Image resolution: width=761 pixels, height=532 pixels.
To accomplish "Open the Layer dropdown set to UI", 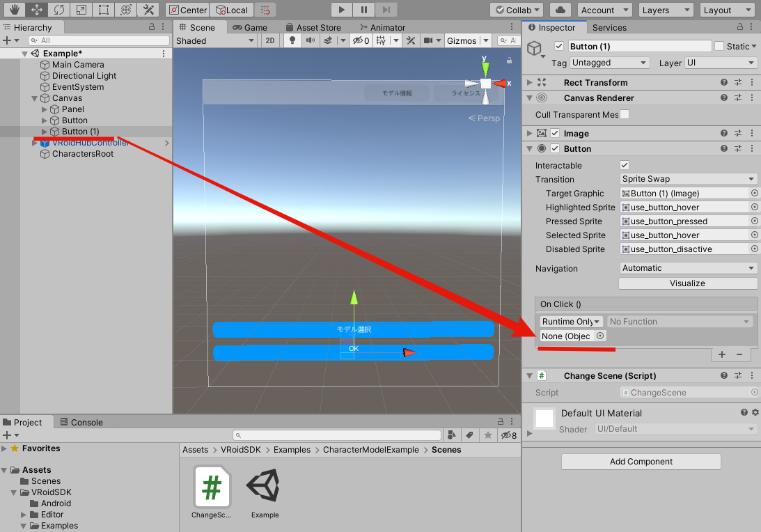I will click(721, 63).
